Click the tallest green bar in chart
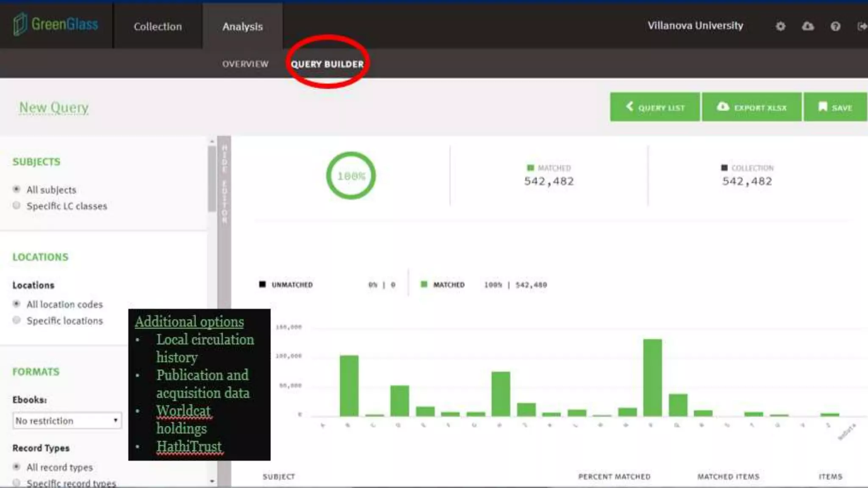This screenshot has width=868, height=488. pyautogui.click(x=652, y=377)
